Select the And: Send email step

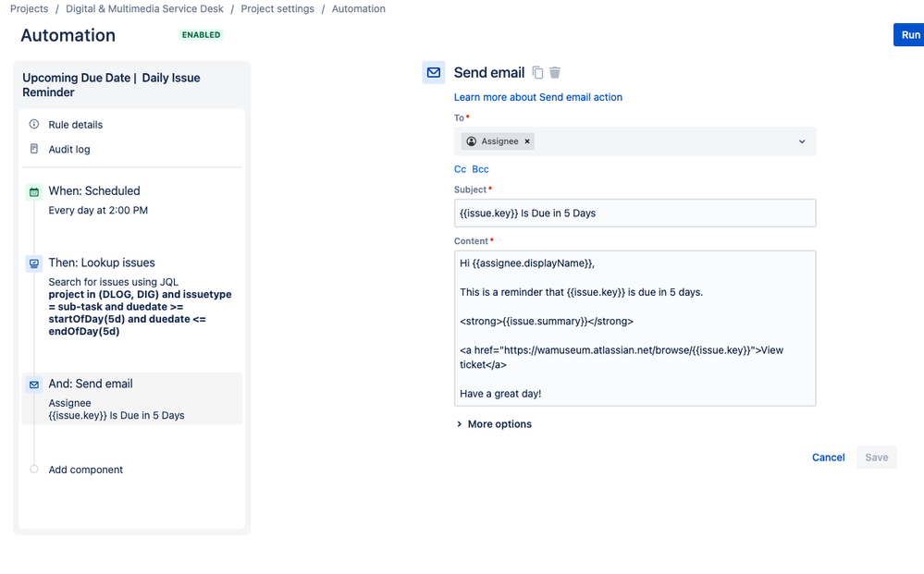(132, 398)
